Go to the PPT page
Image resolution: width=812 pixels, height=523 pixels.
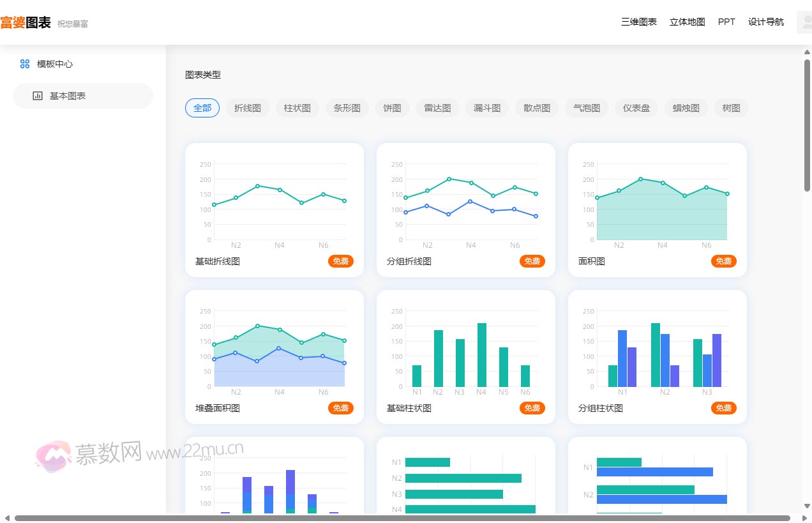[726, 22]
